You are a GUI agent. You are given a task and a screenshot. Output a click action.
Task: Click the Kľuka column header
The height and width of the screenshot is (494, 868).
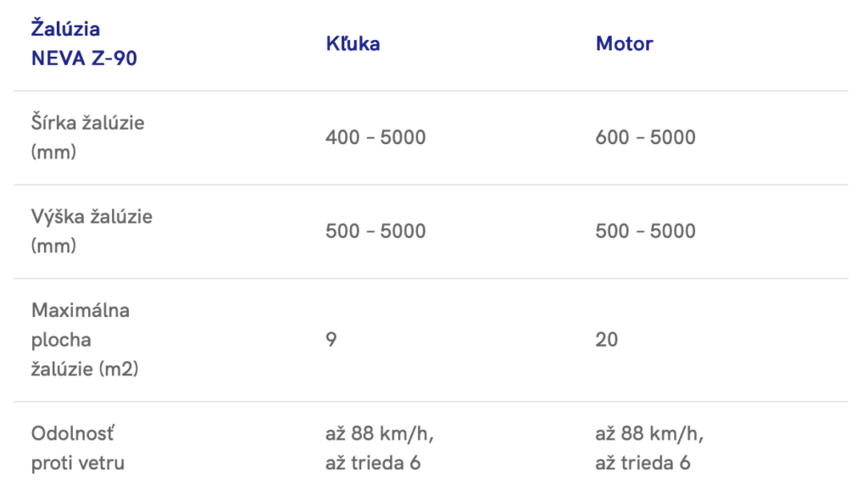(353, 44)
